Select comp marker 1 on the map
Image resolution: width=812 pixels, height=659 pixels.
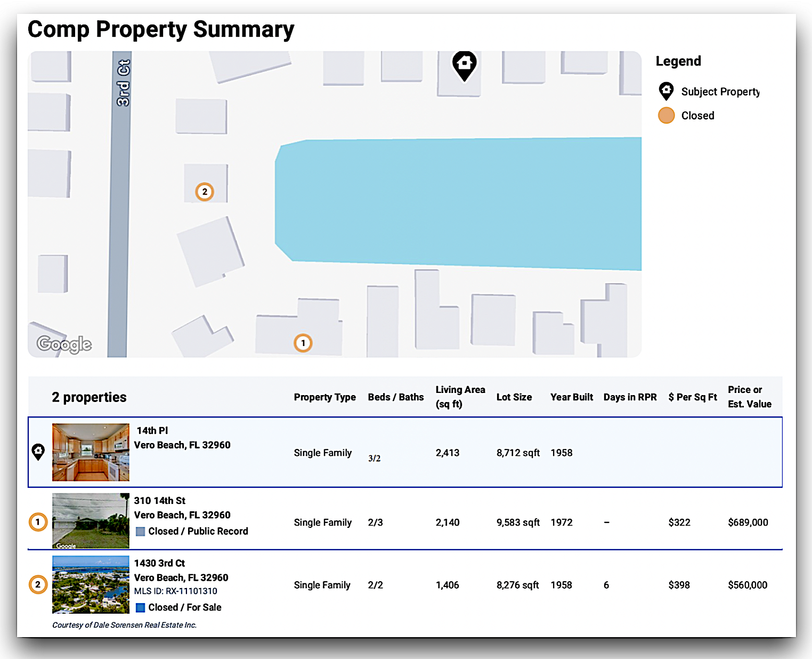(303, 343)
